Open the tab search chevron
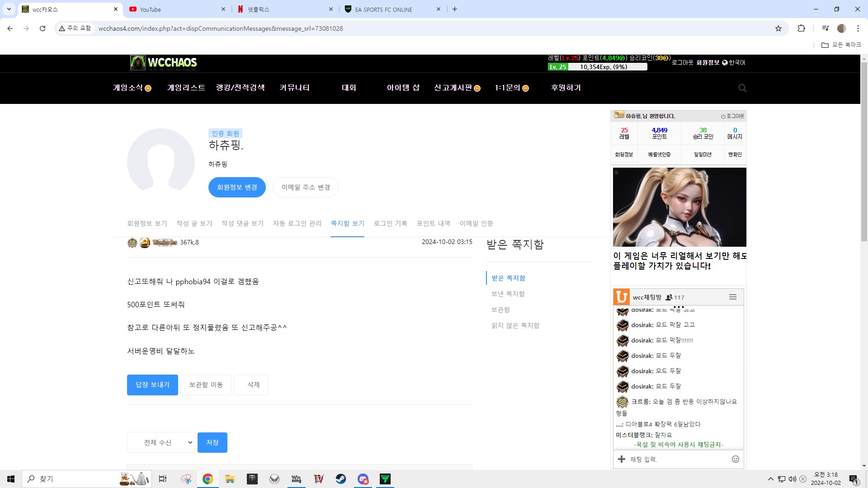 [x=9, y=9]
